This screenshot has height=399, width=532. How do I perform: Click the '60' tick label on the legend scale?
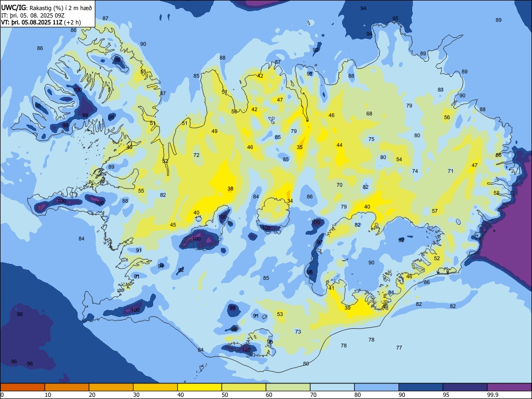click(x=269, y=395)
